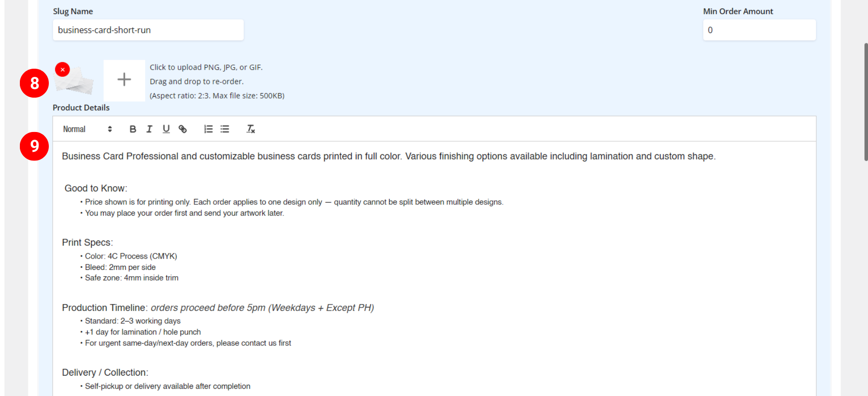
Task: Toggle underline formatting
Action: pos(166,129)
